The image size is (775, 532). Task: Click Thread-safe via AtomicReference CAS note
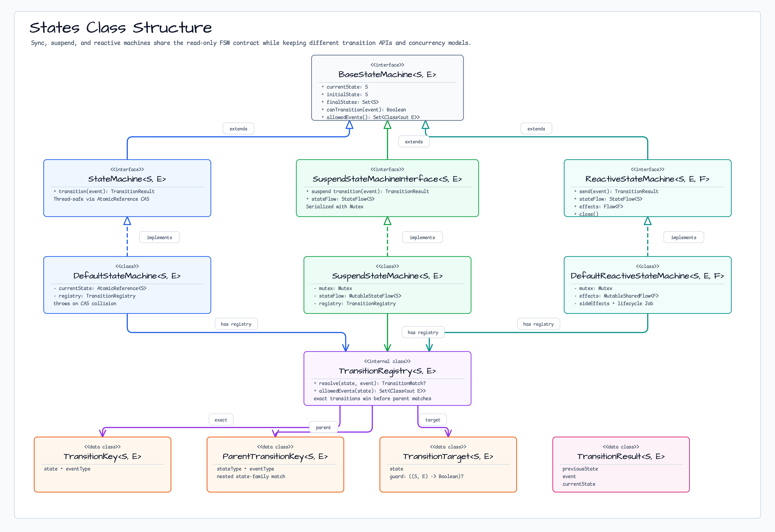pos(101,199)
